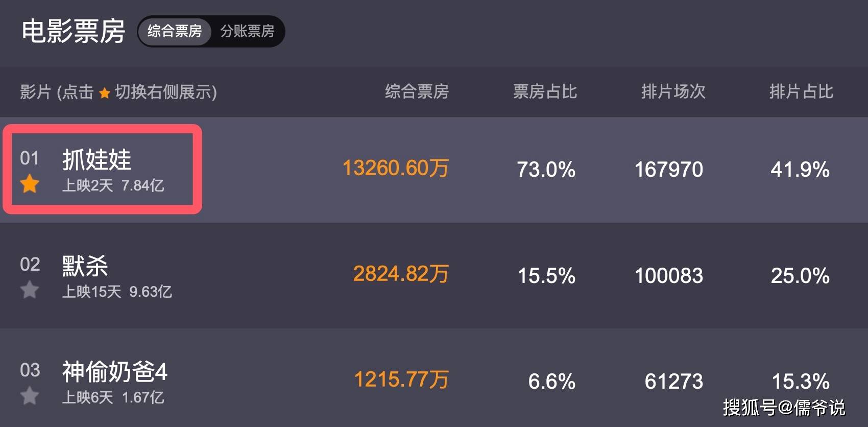868x427 pixels.
Task: Select the 13260.60万 box office figure
Action: (x=395, y=169)
